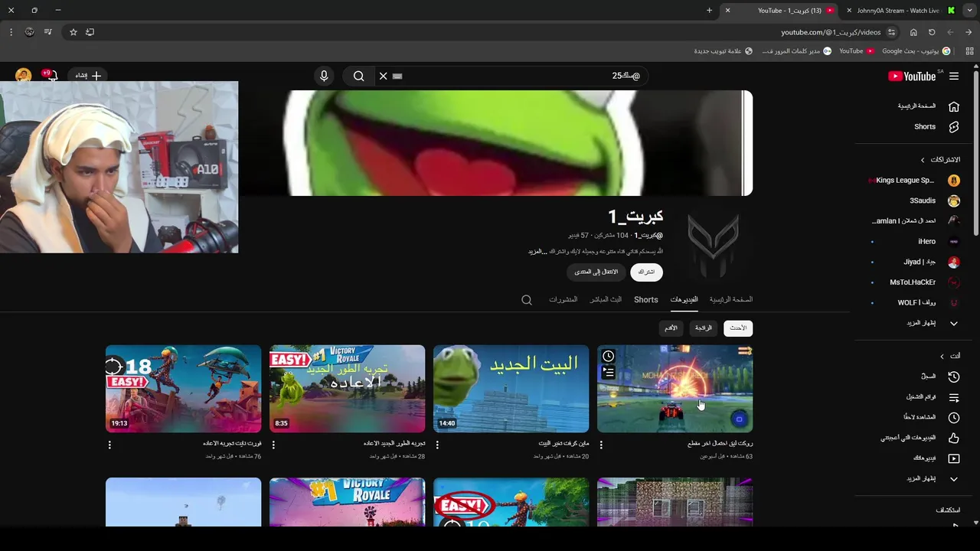Screen dimensions: 980x551
Task: Open the notifications bell
Action: point(52,76)
